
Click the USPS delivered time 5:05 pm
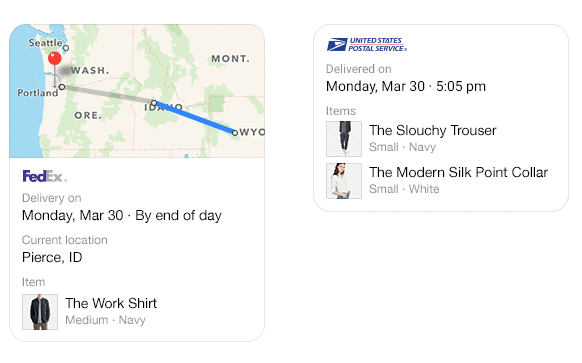461,86
